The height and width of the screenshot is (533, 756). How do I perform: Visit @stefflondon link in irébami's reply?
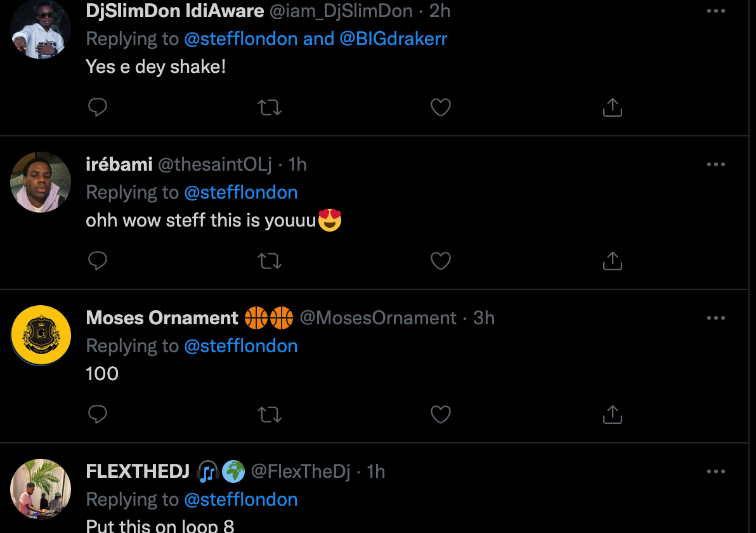[x=240, y=192]
